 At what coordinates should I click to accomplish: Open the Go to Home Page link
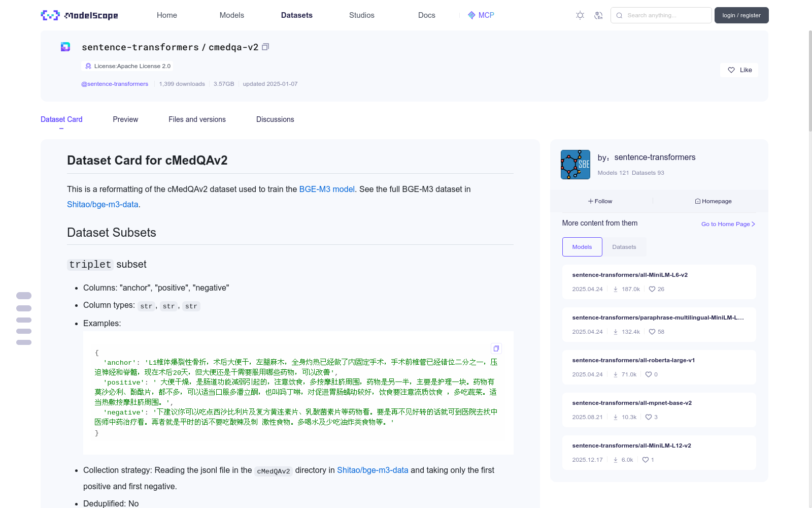click(x=728, y=224)
